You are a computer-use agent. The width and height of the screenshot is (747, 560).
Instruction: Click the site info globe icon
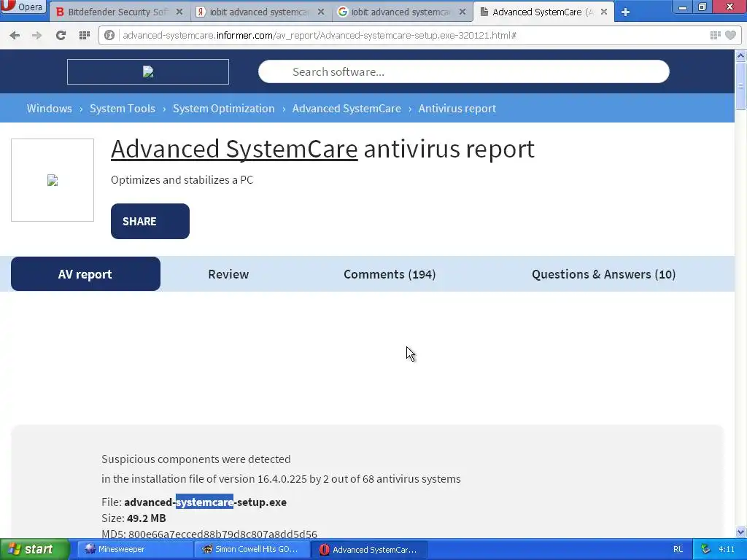109,35
